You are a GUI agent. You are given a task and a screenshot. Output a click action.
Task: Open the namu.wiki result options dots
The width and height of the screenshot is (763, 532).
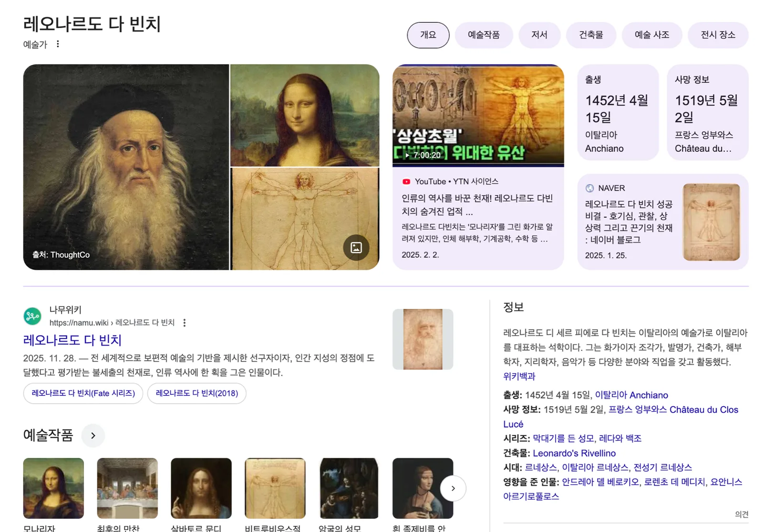pos(185,323)
